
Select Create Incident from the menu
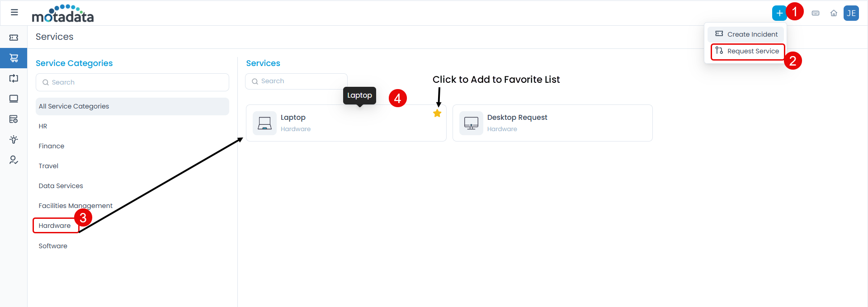coord(746,34)
